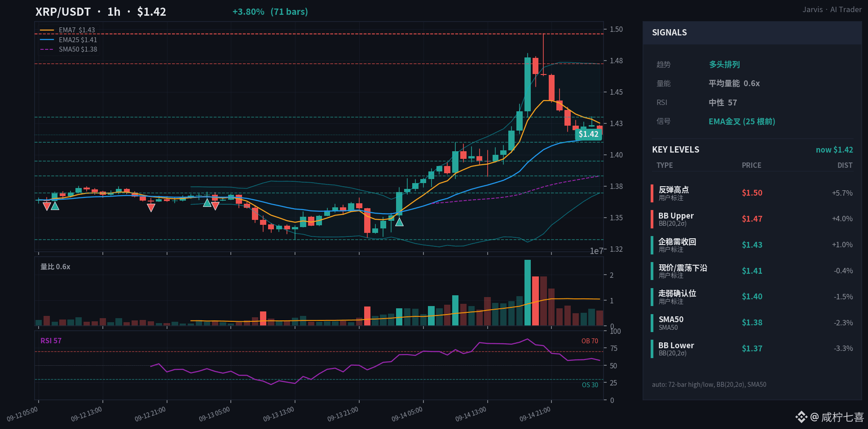Click the red marker beside 反弹高点
Screen dimensions: 868x429
652,193
